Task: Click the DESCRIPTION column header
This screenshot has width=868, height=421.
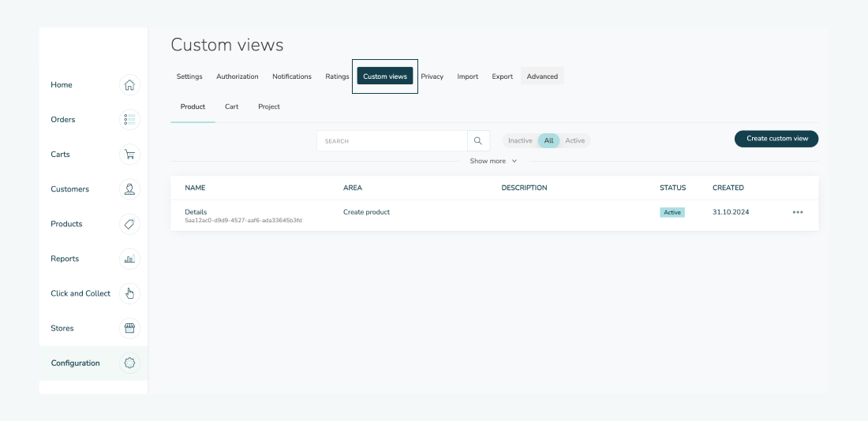Action: (524, 188)
